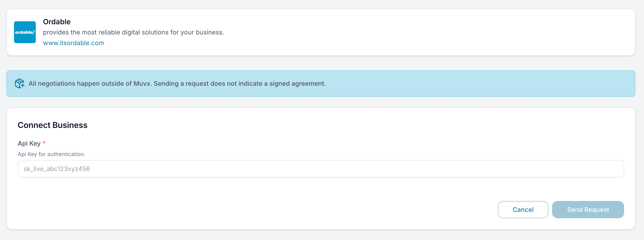The width and height of the screenshot is (644, 240).
Task: Click the Ordable description text
Action: pos(133,32)
